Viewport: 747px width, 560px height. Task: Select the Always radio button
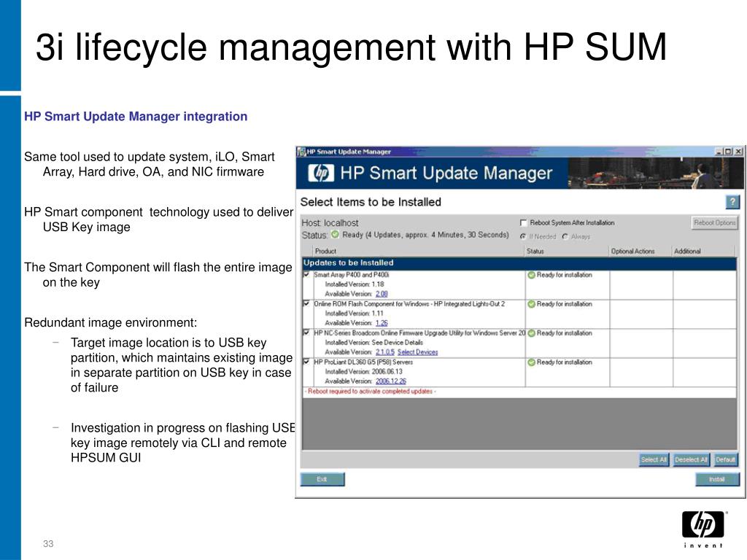coord(565,236)
